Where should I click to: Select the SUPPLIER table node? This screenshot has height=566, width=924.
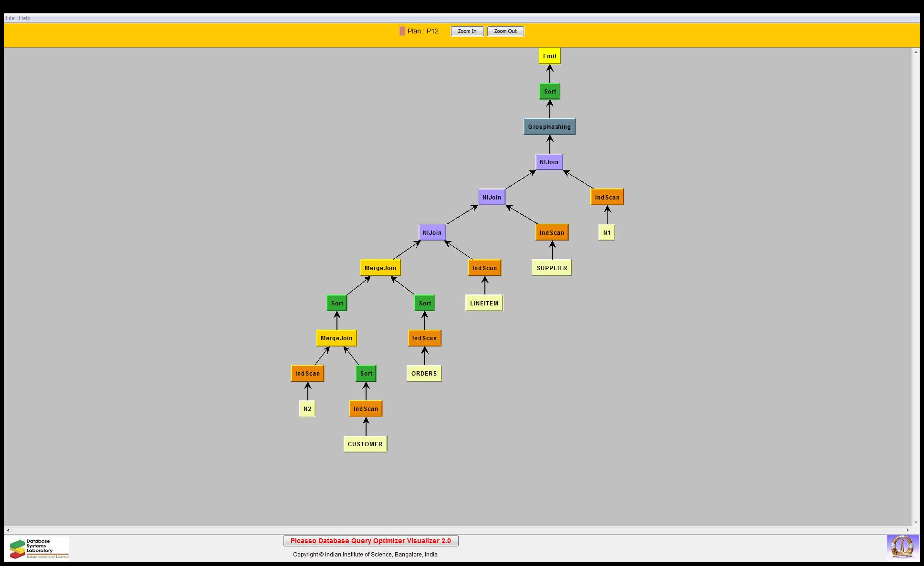551,268
